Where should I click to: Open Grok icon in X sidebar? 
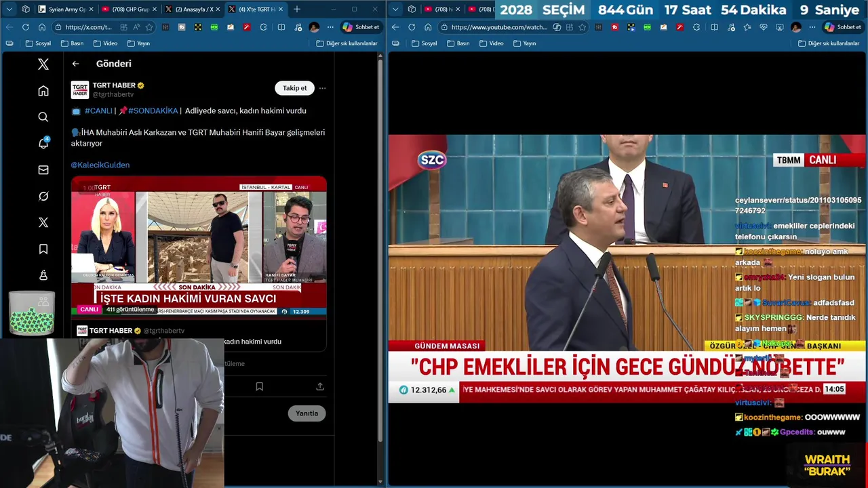pos(43,197)
